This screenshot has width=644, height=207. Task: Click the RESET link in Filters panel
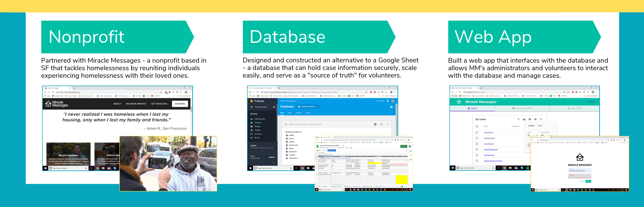pyautogui.click(x=540, y=126)
